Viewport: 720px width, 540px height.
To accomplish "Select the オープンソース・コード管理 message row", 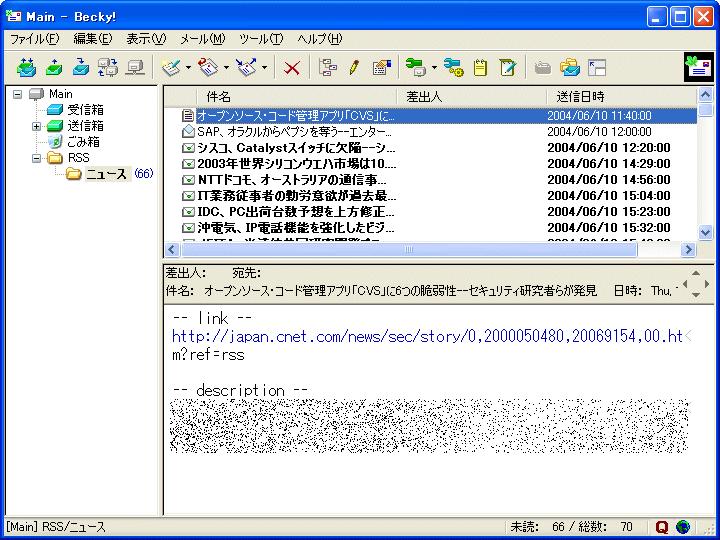I will (x=430, y=116).
